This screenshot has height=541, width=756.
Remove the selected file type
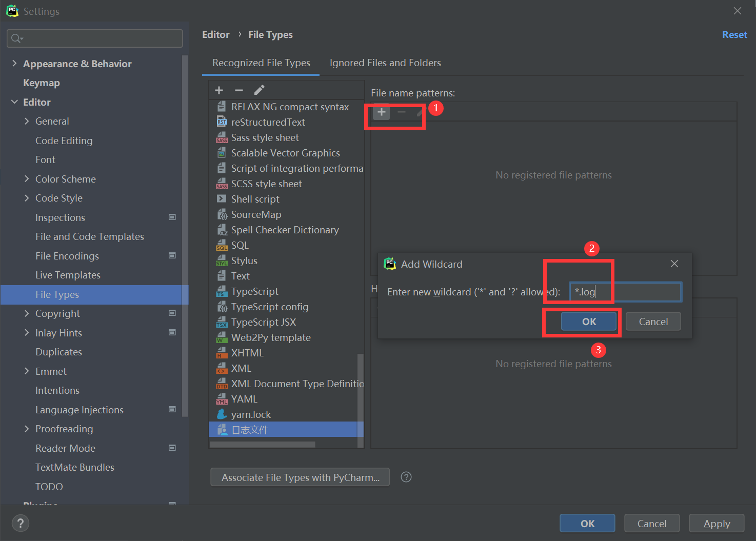[x=239, y=90]
